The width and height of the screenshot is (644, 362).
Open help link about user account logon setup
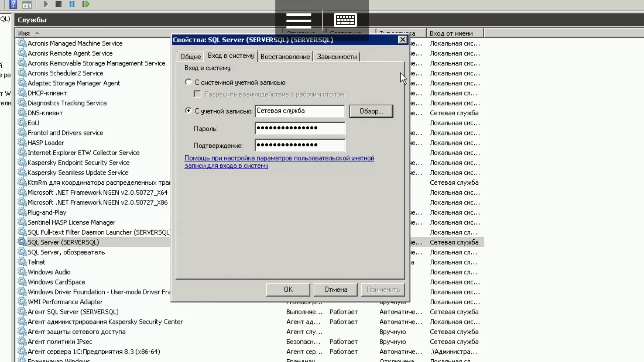(279, 162)
